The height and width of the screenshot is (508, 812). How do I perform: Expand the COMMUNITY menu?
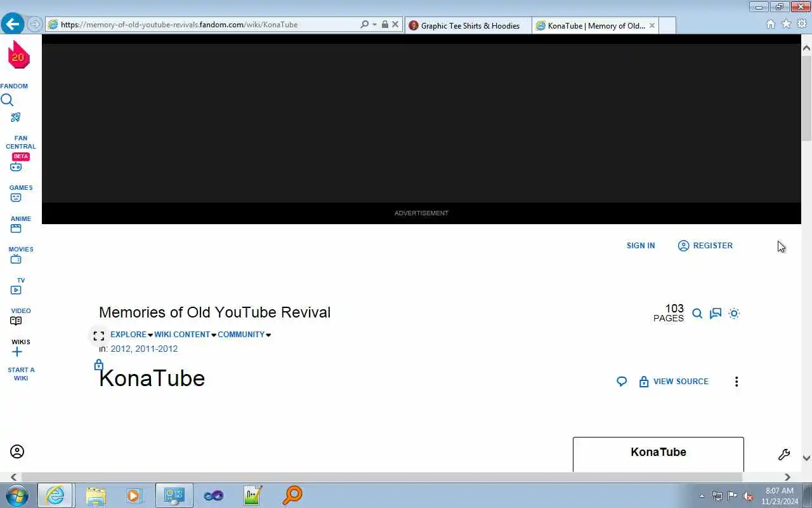[244, 335]
